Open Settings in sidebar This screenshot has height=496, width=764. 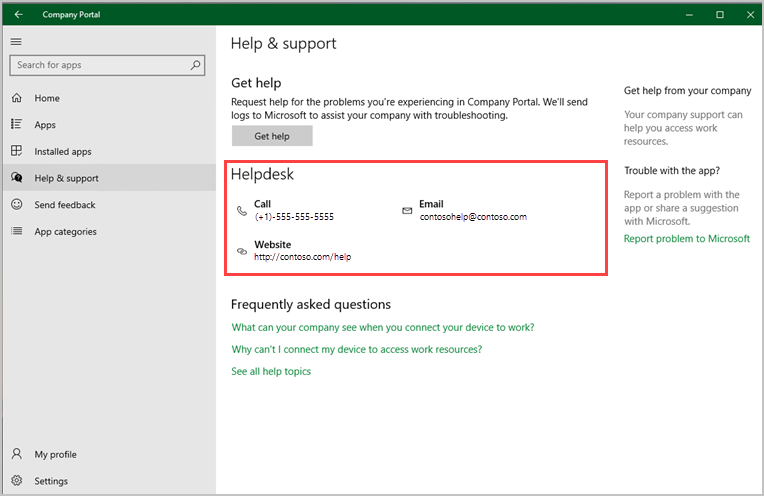click(109, 481)
